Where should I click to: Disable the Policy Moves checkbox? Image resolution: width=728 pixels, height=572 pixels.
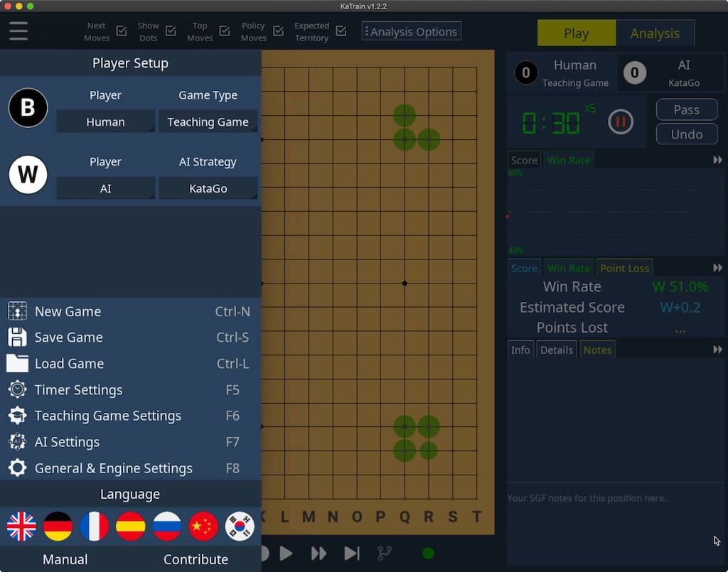(x=279, y=31)
